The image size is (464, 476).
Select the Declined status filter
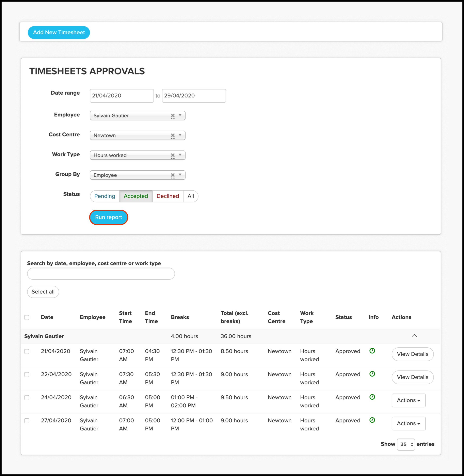(168, 196)
